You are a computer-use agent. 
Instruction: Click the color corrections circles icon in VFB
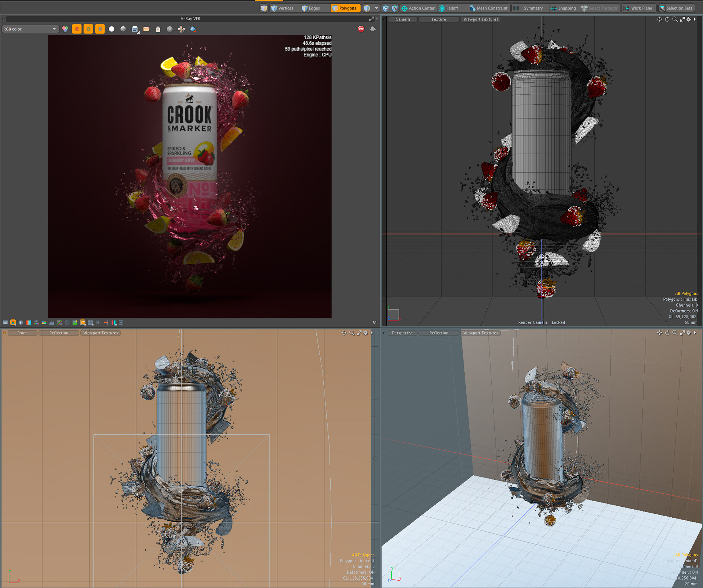tap(65, 29)
